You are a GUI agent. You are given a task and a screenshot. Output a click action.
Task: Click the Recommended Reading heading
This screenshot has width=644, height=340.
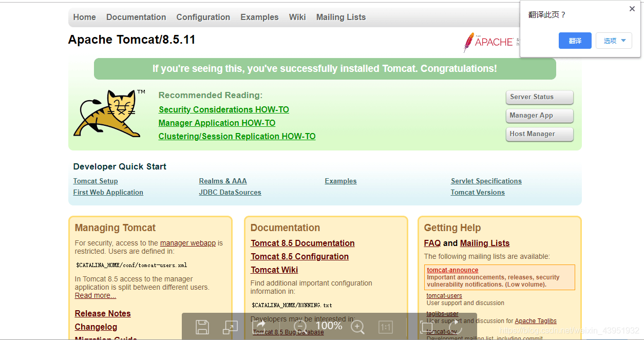click(211, 95)
